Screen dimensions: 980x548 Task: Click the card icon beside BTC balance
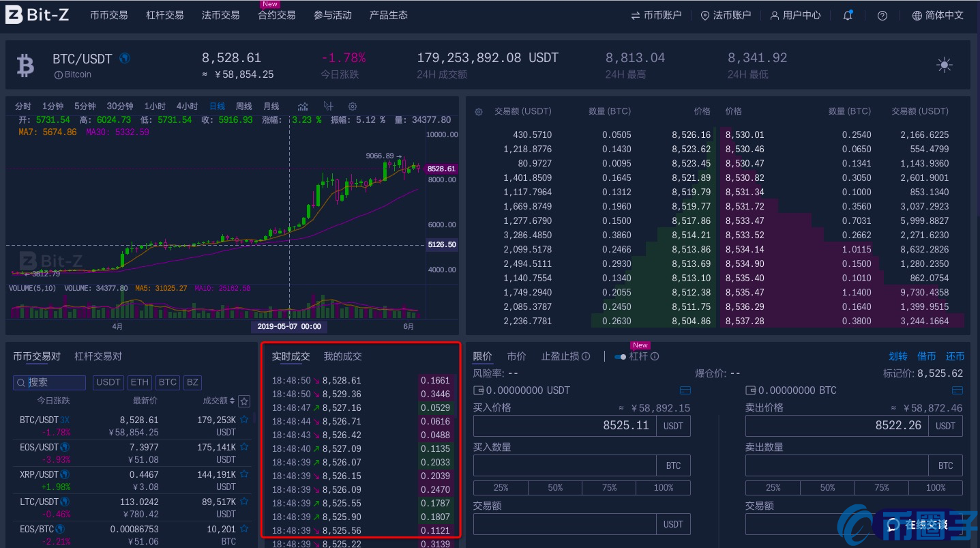957,390
